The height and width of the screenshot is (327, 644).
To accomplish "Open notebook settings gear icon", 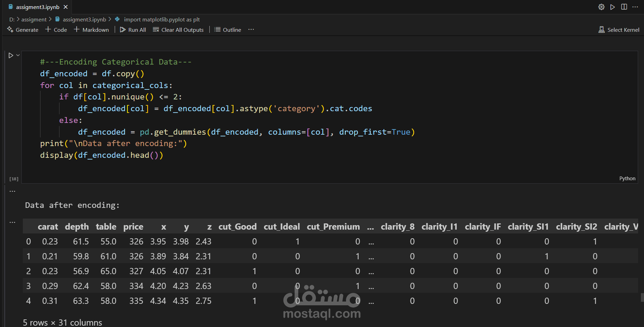I will [x=602, y=7].
